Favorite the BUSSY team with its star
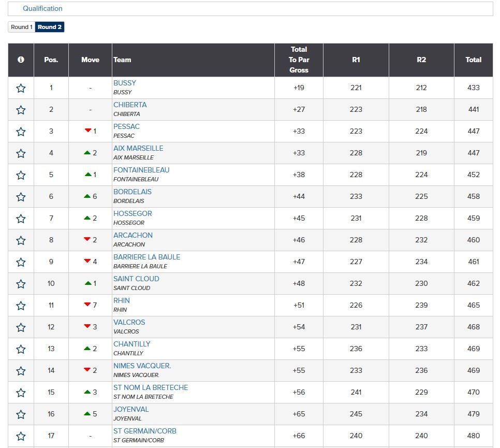 [x=21, y=88]
